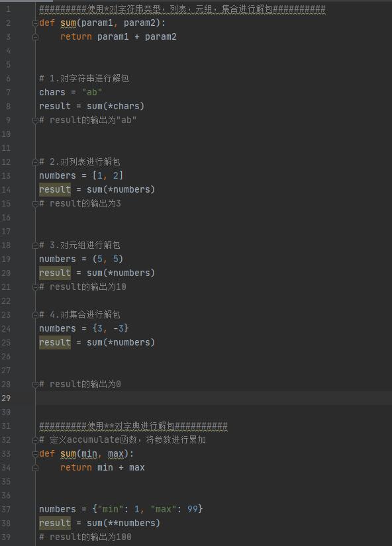Click fold end marker at line 3

click(35, 37)
